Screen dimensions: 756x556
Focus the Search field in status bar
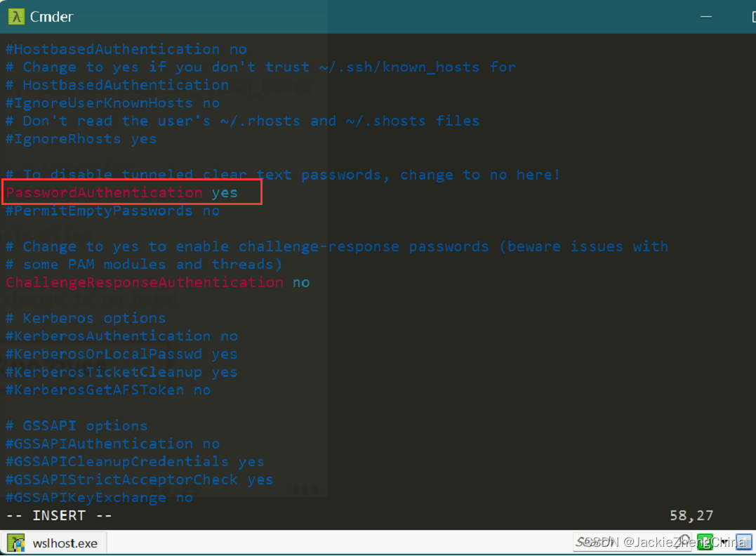632,542
